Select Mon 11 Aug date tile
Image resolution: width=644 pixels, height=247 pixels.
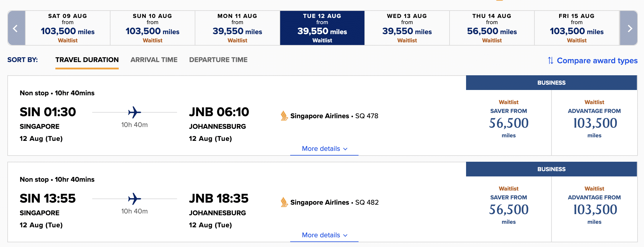[237, 28]
